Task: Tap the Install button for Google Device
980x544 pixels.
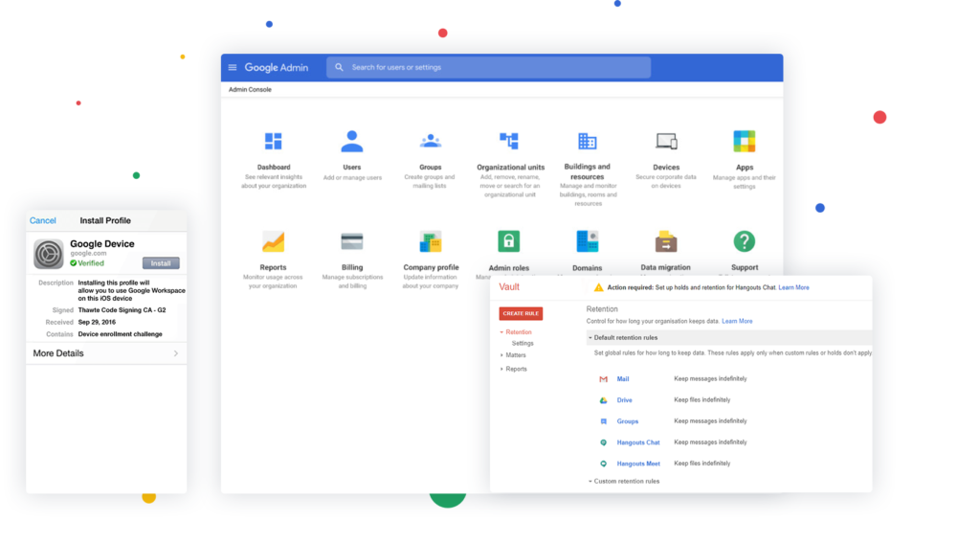Action: tap(161, 263)
